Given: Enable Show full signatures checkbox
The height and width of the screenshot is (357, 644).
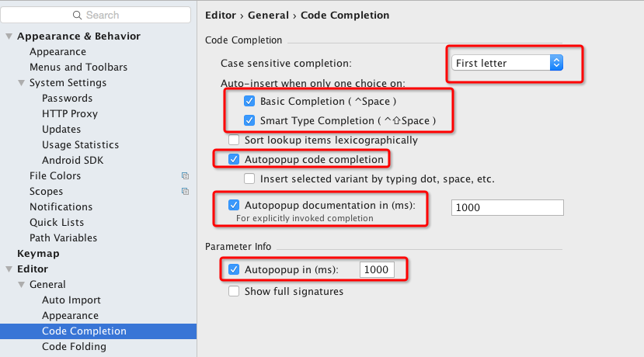Looking at the screenshot, I should coord(234,292).
